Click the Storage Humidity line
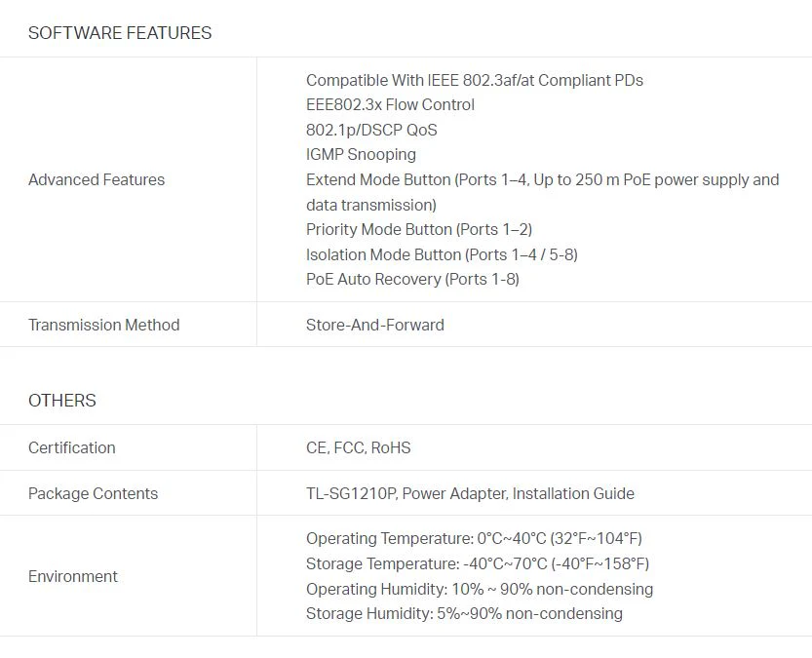 tap(465, 613)
